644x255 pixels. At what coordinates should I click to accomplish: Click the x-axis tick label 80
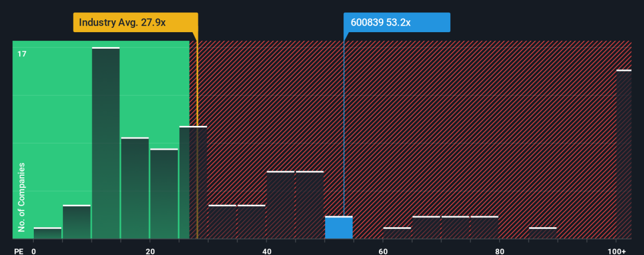(500, 251)
